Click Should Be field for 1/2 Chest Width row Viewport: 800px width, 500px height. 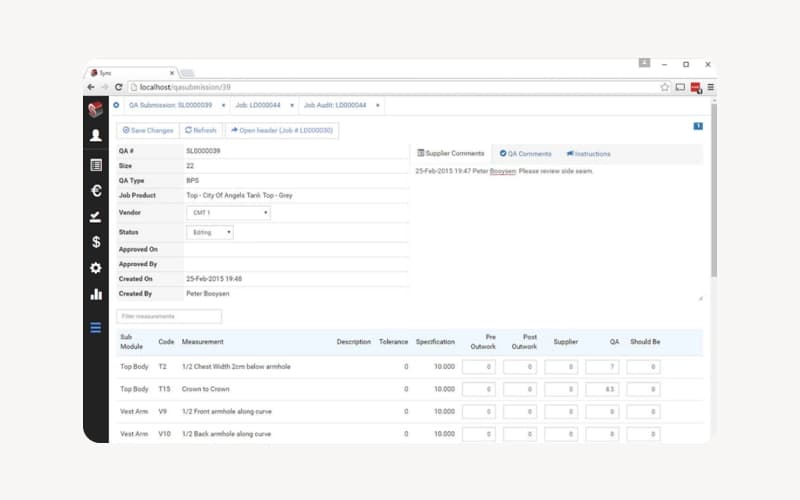pyautogui.click(x=643, y=367)
